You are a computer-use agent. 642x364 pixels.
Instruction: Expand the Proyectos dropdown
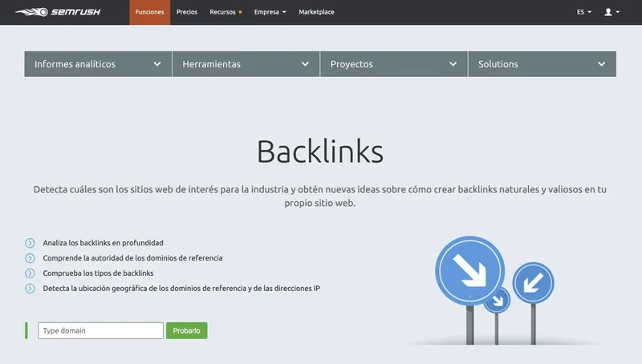(394, 64)
